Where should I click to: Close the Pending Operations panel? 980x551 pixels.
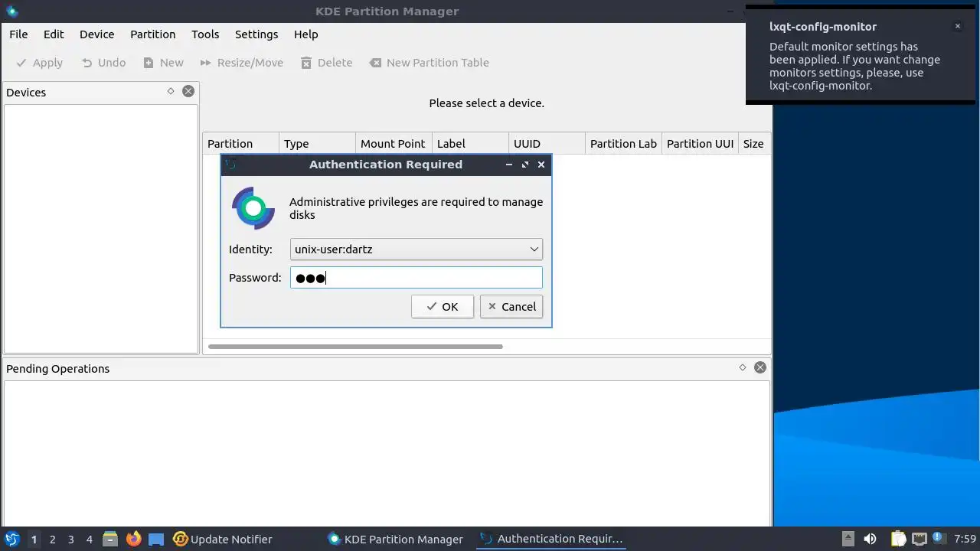760,367
